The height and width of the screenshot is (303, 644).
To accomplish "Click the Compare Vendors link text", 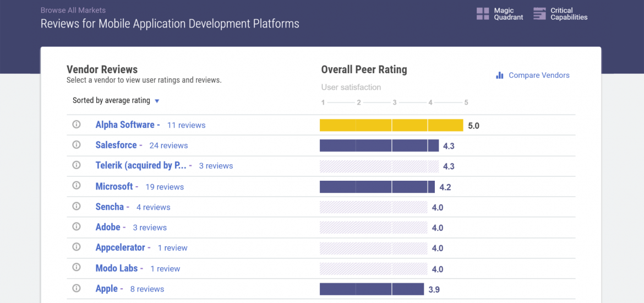I will click(539, 75).
